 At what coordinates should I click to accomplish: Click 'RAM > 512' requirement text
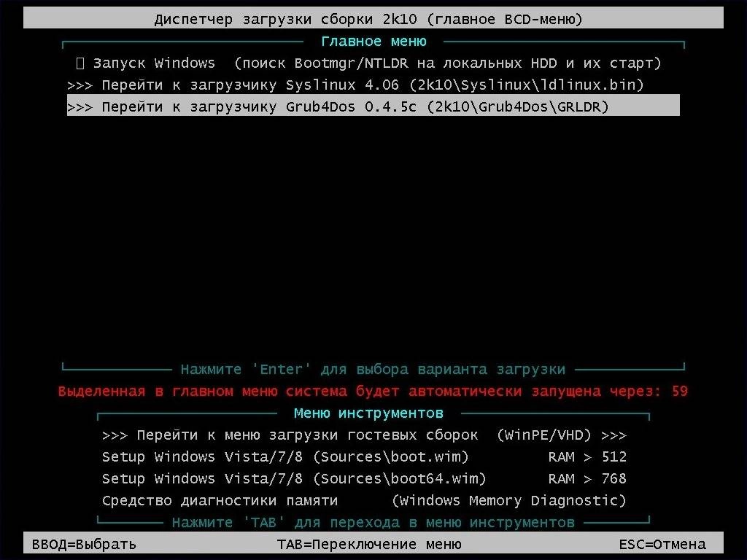[587, 457]
